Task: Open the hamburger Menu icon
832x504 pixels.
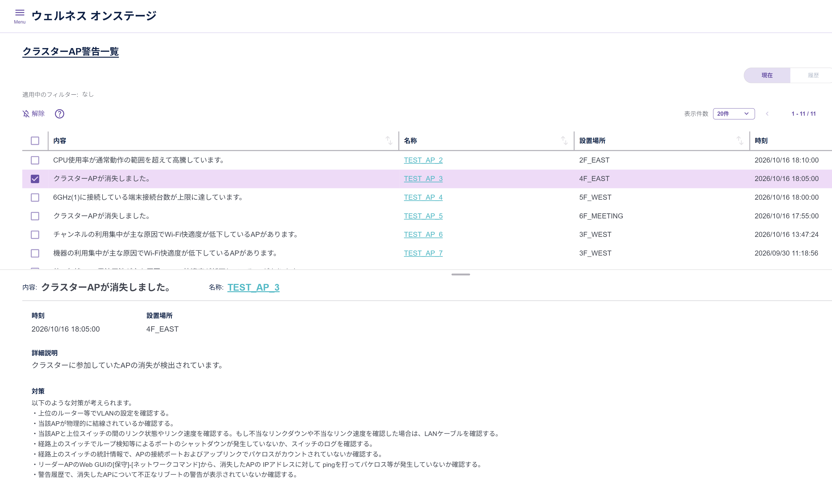Action: (x=20, y=16)
